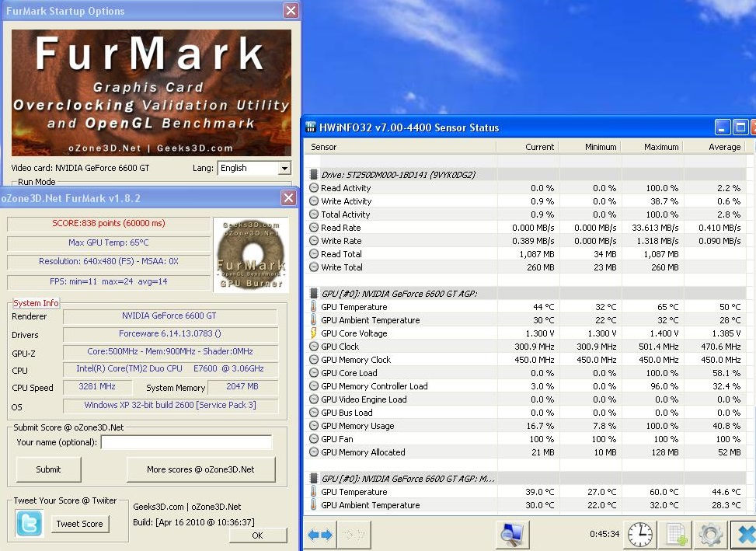Screen dimensions: 756x551
Task: Click the Forceware 6.14.13.0783 drivers field
Action: point(170,333)
